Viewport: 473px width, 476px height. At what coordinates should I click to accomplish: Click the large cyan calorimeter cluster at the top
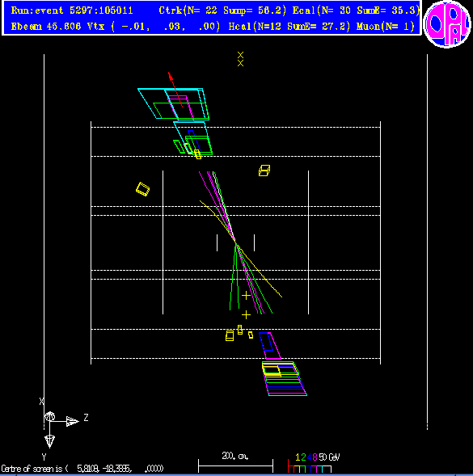[174, 104]
